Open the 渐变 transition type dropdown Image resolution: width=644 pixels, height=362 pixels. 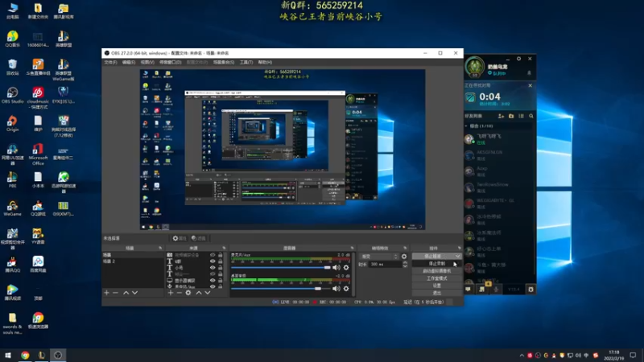[378, 257]
